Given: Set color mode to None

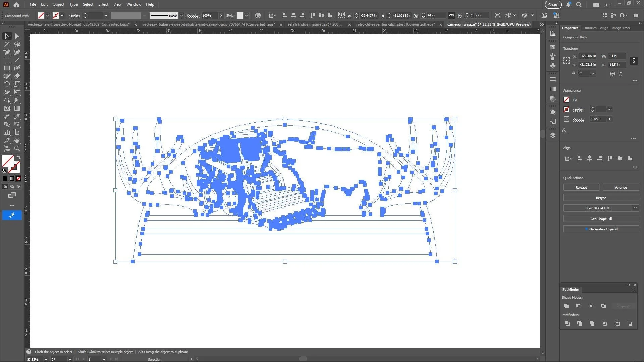Looking at the screenshot, I should coord(19,179).
